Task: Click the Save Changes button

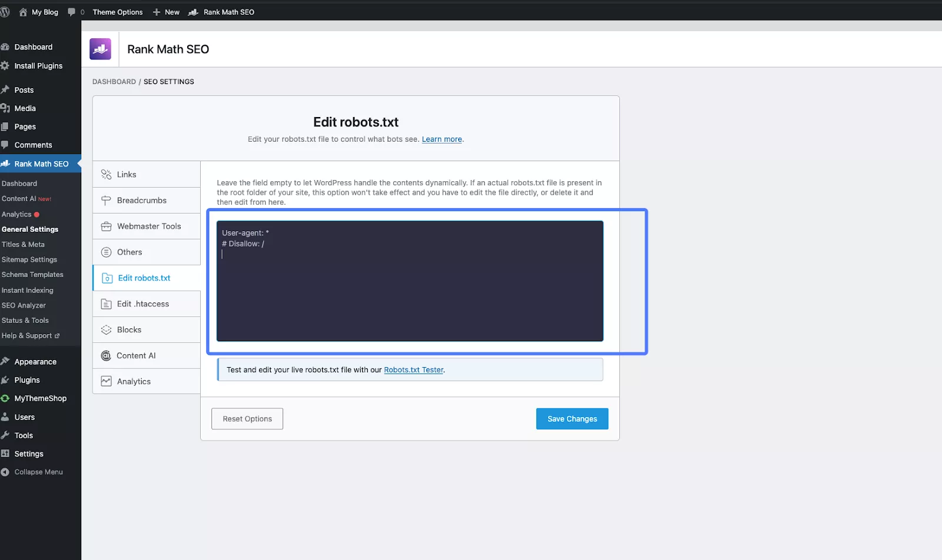Action: pyautogui.click(x=572, y=418)
